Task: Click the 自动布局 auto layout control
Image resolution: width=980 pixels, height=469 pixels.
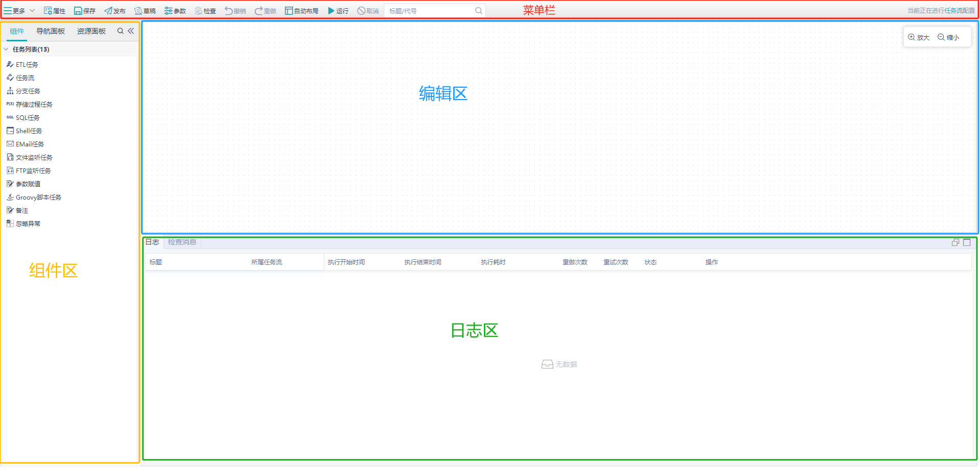Action: coord(302,10)
